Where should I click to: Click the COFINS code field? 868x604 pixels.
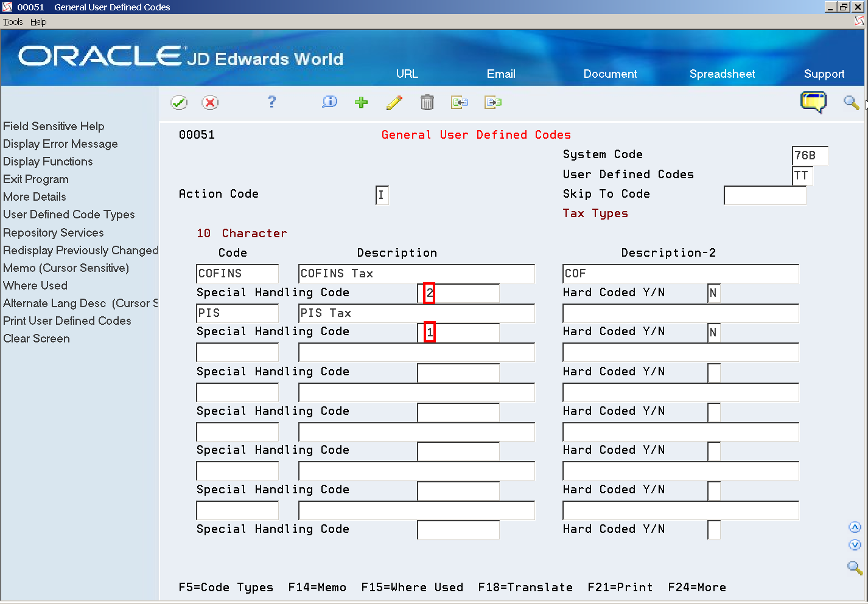[237, 274]
